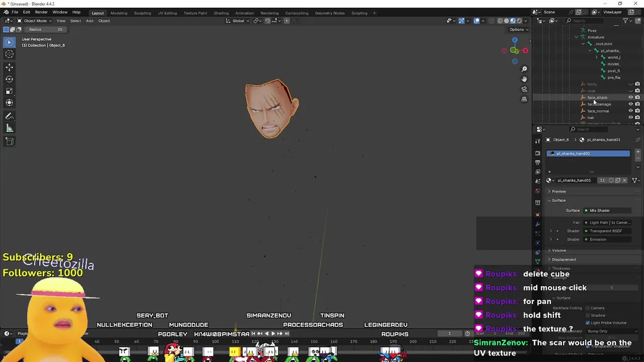
Task: Toggle viewport overlays button
Action: pos(476,21)
